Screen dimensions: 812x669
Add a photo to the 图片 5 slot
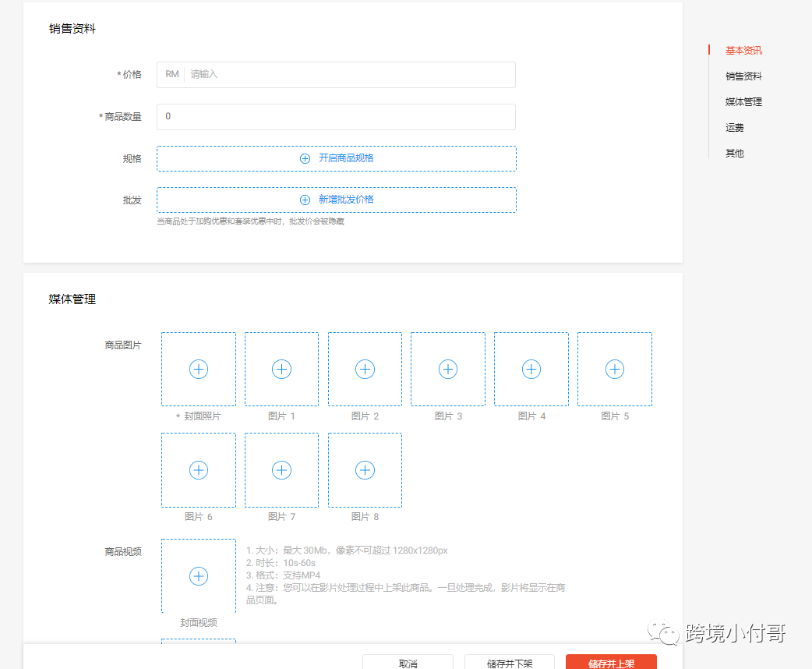(x=615, y=370)
